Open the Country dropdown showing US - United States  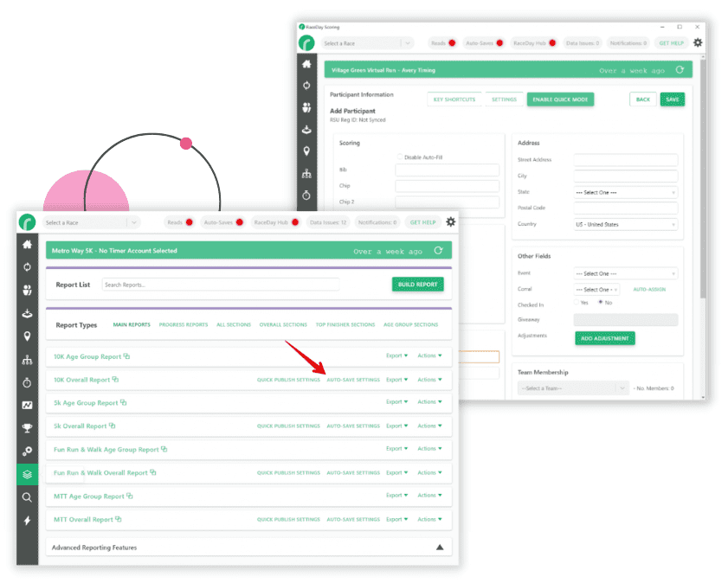(x=625, y=225)
